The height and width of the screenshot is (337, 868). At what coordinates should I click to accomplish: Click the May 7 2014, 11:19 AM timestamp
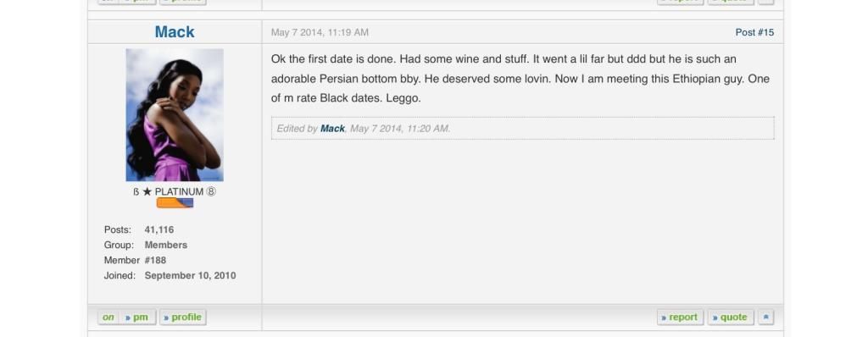point(320,33)
